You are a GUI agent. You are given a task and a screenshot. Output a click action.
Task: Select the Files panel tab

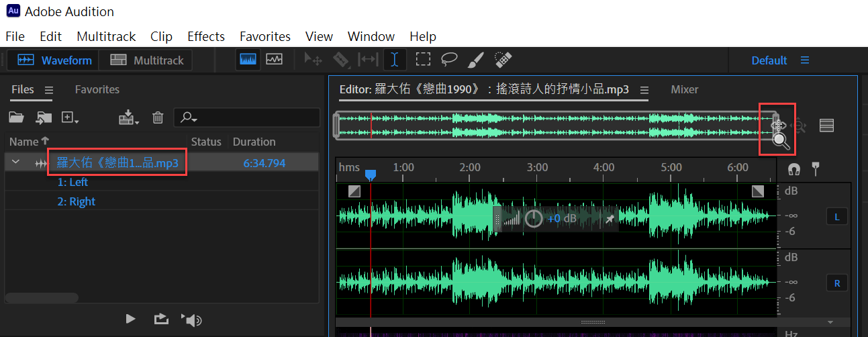[23, 89]
